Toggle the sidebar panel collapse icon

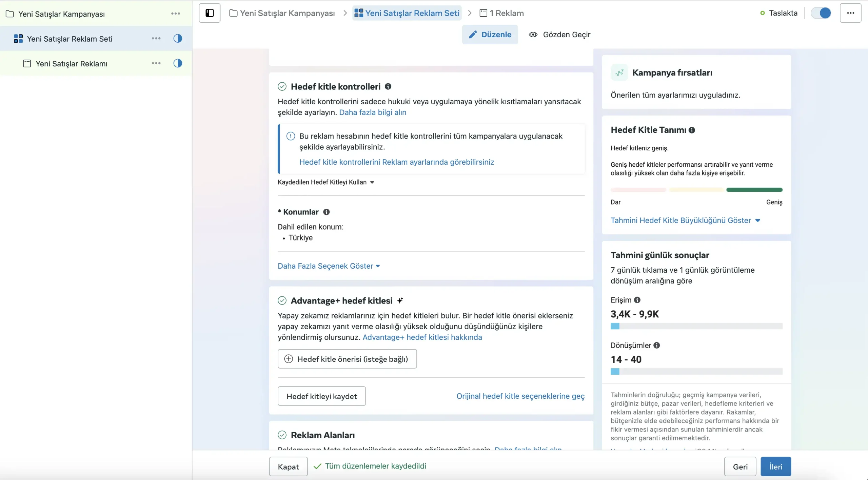coord(210,13)
